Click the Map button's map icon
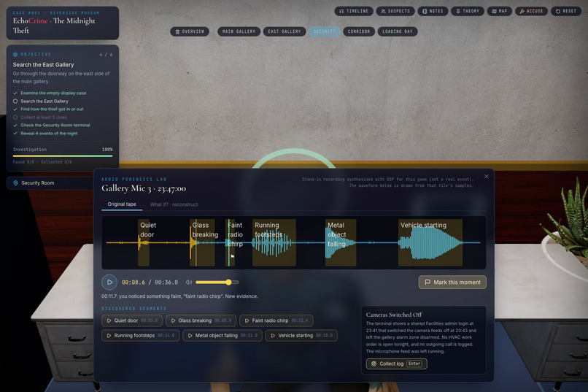This screenshot has height=392, width=588. click(494, 11)
